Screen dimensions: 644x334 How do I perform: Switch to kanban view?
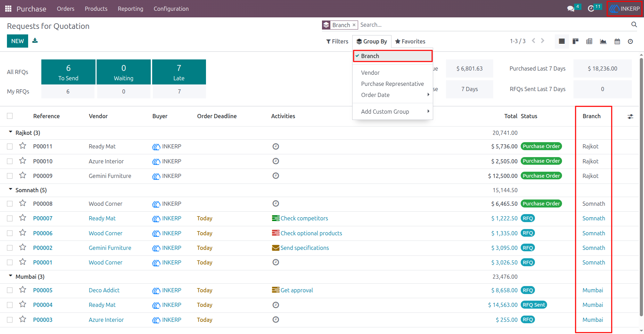point(576,41)
